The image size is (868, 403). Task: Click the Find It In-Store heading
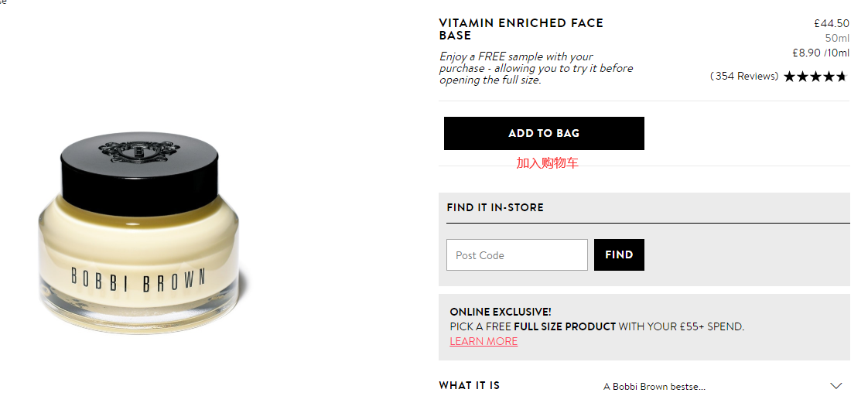tap(495, 207)
